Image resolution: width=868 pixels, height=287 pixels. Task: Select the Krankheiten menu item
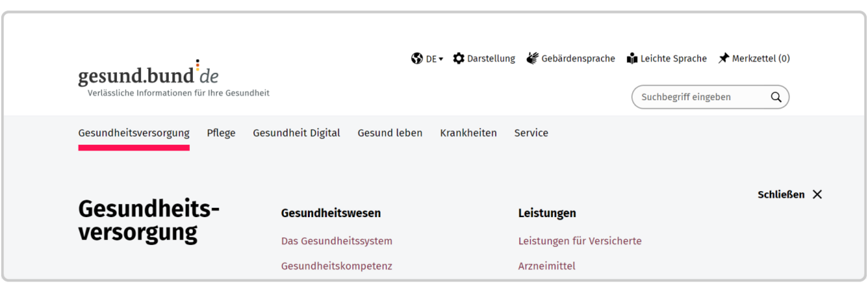tap(468, 133)
